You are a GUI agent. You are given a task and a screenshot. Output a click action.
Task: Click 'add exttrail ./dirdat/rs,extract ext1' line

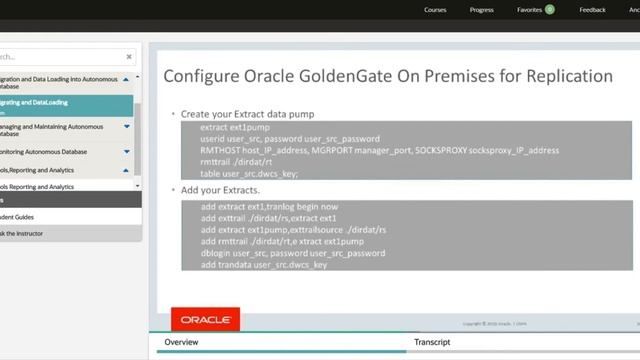[269, 218]
